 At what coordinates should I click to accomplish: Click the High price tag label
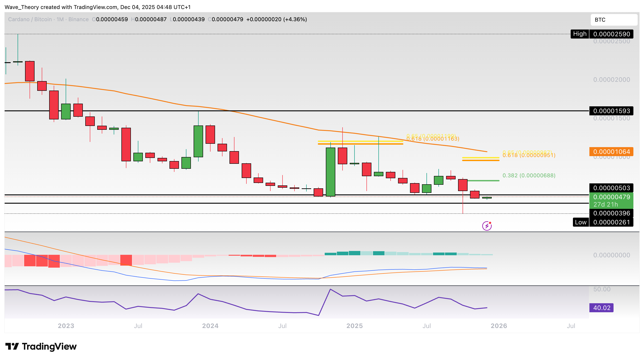click(x=579, y=34)
